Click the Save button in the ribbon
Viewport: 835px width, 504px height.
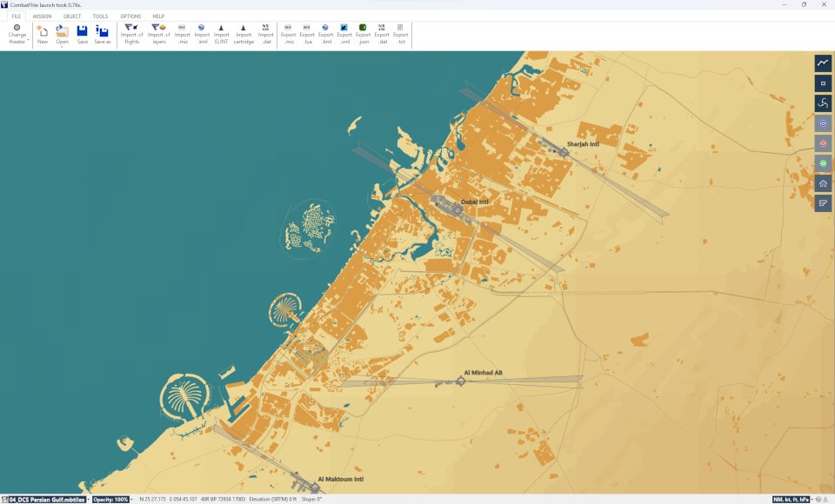click(x=82, y=34)
